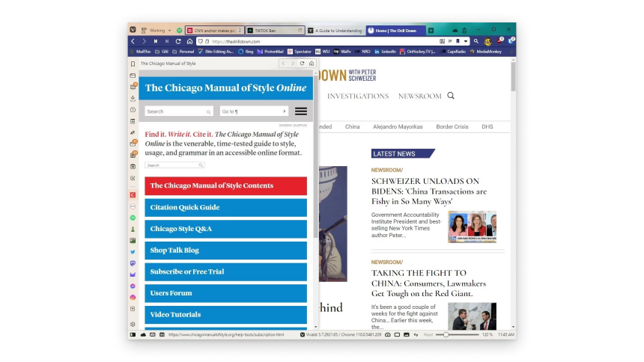The width and height of the screenshot is (644, 362).
Task: Open the Downloads panel
Action: [x=133, y=99]
